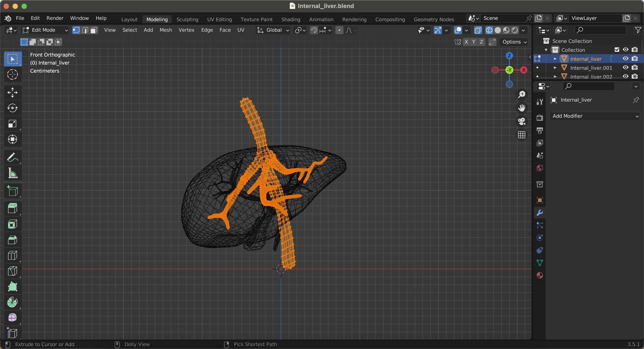The image size is (644, 349).
Task: Open the World properties tab
Action: point(540,168)
